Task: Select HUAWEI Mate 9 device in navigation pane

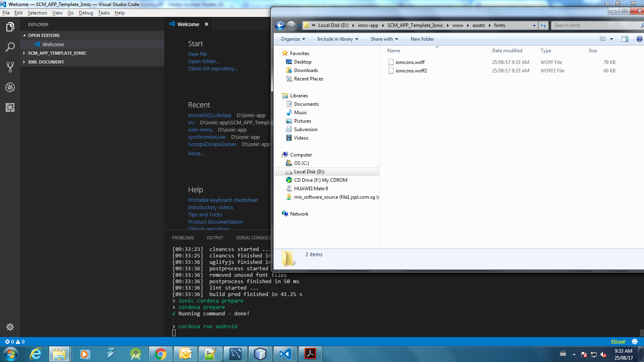Action: coord(311,189)
